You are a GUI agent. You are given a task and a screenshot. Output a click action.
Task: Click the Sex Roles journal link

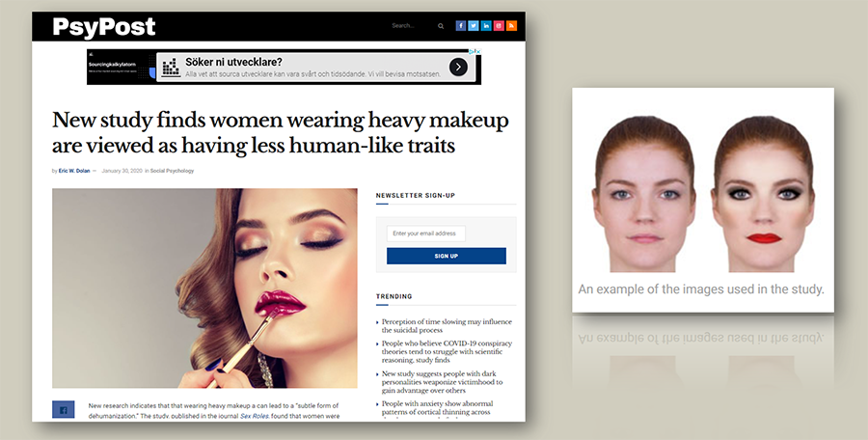pyautogui.click(x=254, y=416)
